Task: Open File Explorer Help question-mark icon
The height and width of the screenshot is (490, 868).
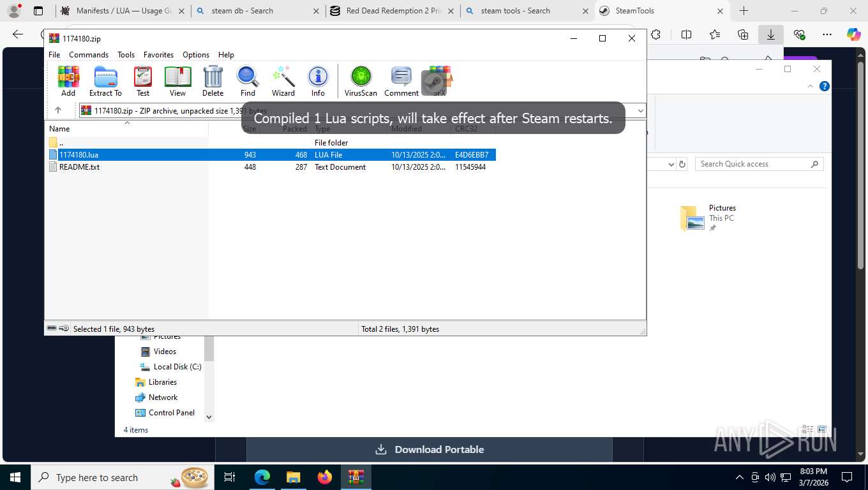Action: (825, 86)
